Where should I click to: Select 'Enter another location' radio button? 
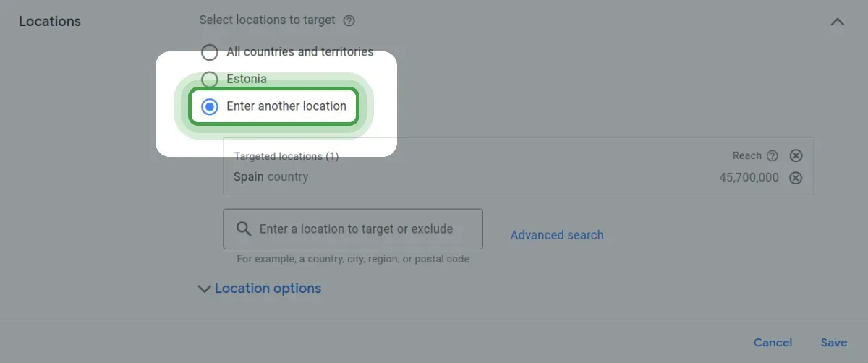210,107
